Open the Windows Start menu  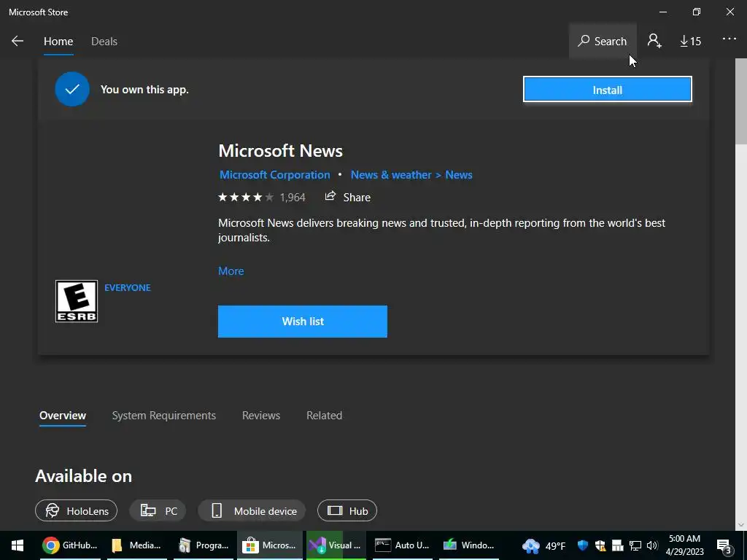[18, 545]
